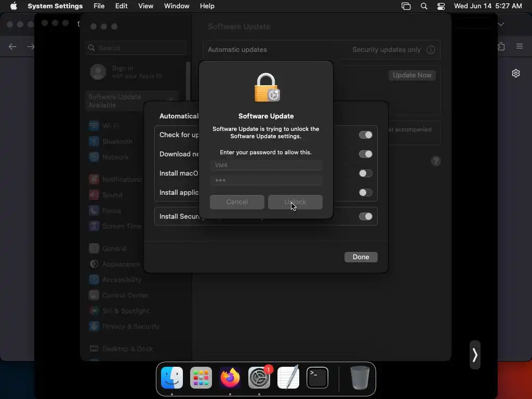Focus the VM4 username field

click(x=266, y=165)
